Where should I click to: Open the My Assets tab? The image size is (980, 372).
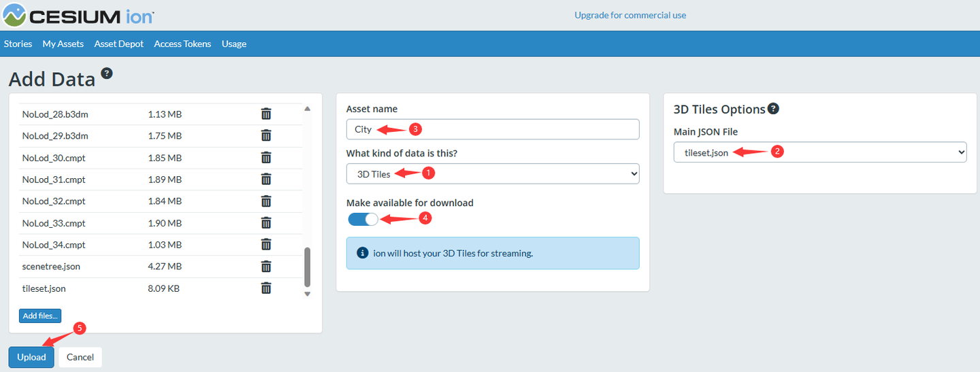[x=63, y=44]
